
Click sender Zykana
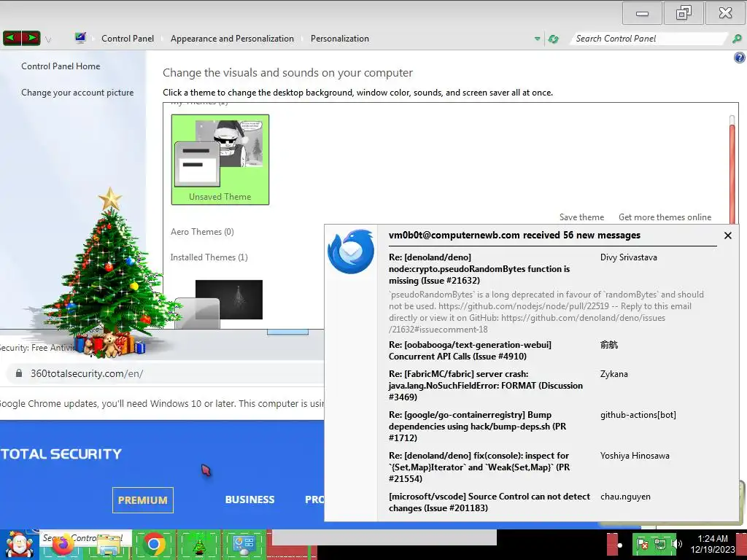click(614, 374)
